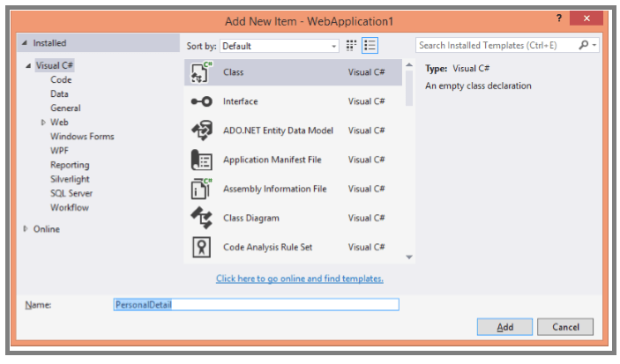This screenshot has height=364, width=620.
Task: Select the General category
Action: coord(65,108)
